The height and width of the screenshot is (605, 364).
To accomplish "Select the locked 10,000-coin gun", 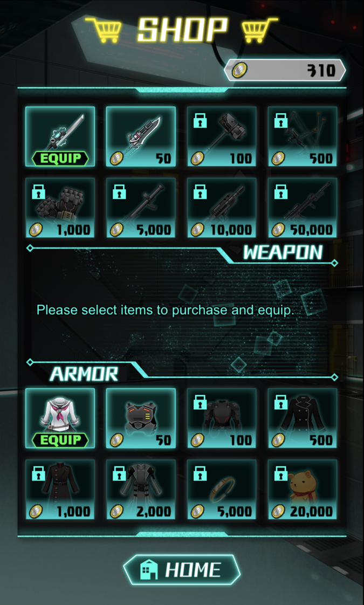I will (222, 208).
